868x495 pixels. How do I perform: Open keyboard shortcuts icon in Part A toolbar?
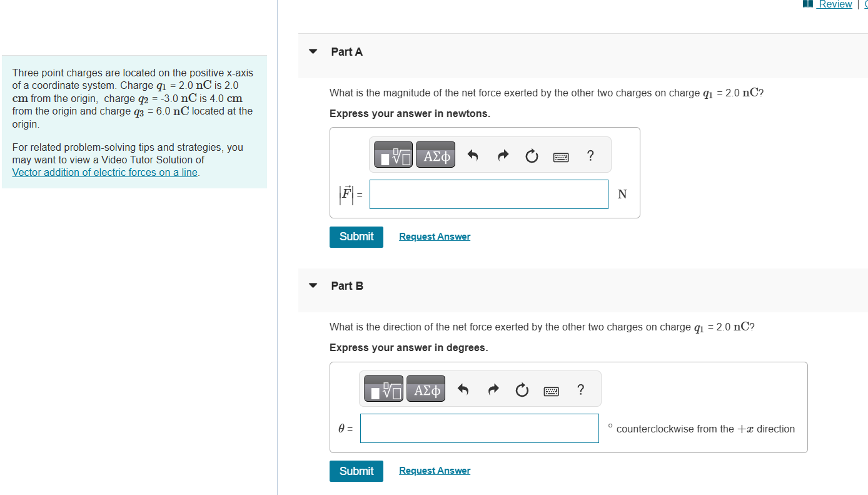click(561, 157)
